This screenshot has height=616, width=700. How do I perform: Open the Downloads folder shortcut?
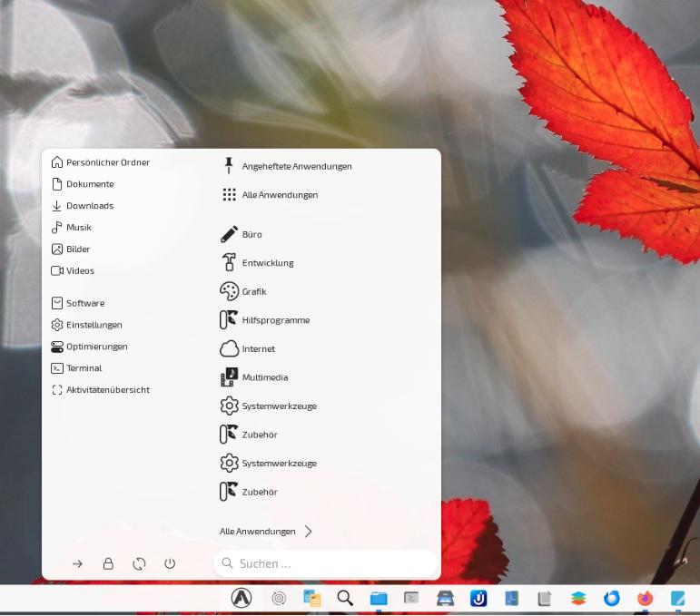(89, 206)
